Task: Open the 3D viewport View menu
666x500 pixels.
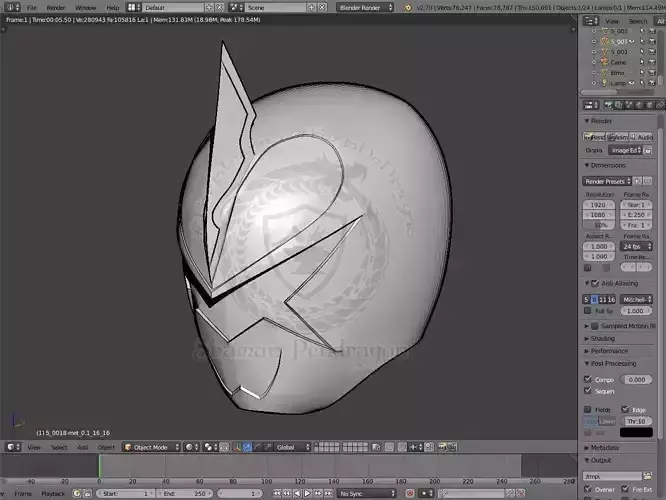Action: [x=34, y=447]
